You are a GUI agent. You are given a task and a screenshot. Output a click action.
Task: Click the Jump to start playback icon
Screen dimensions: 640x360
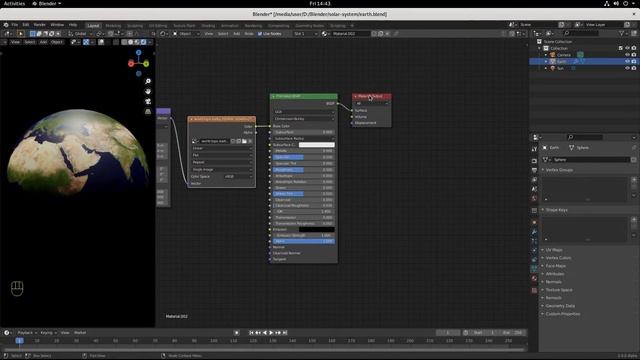click(251, 333)
